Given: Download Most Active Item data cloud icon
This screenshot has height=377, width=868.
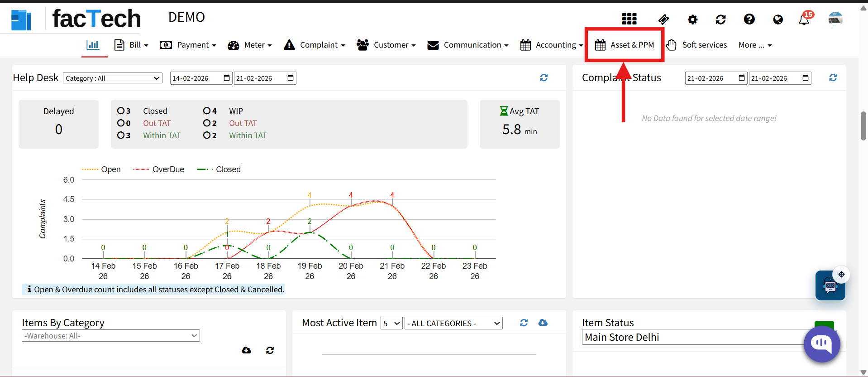Looking at the screenshot, I should point(543,323).
